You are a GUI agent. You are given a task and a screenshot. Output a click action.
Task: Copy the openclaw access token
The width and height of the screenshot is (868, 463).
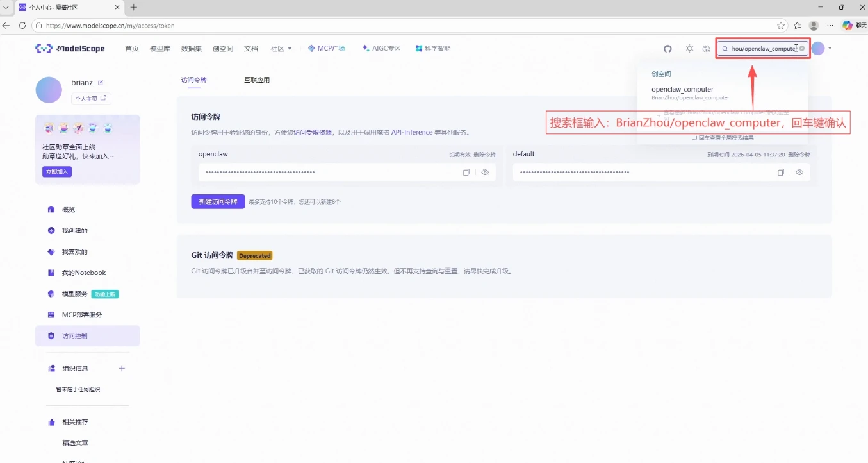(466, 172)
